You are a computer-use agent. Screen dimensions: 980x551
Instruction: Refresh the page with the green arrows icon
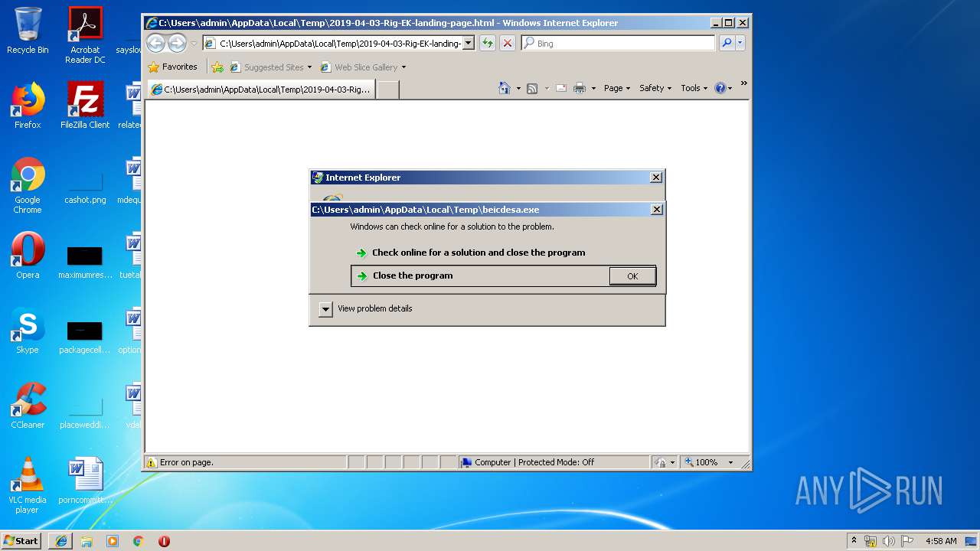(x=488, y=44)
